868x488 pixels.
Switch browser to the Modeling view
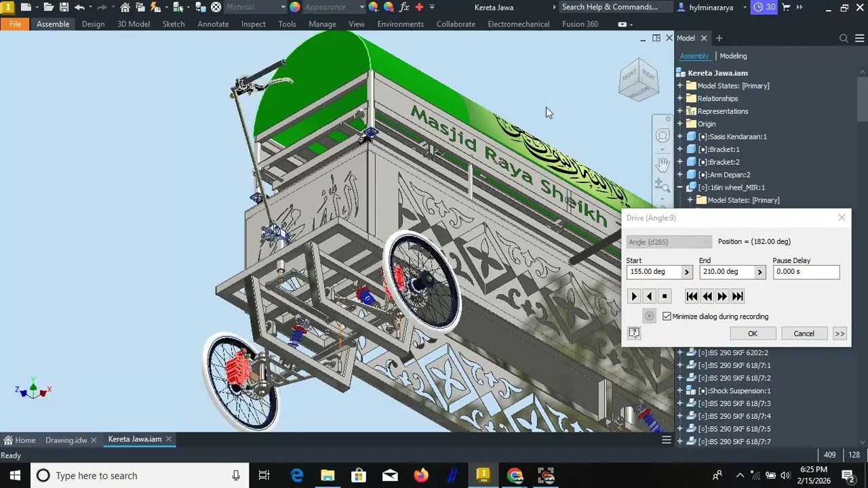coord(733,56)
